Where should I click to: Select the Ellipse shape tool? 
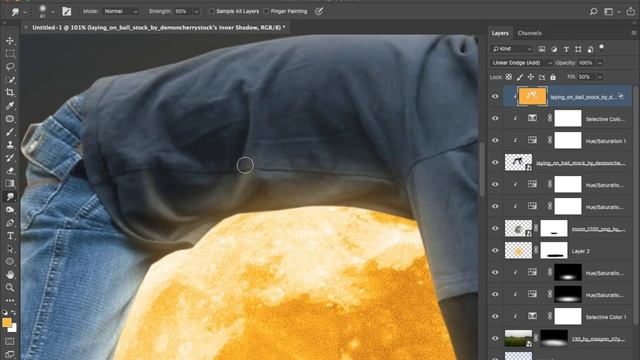tap(10, 262)
